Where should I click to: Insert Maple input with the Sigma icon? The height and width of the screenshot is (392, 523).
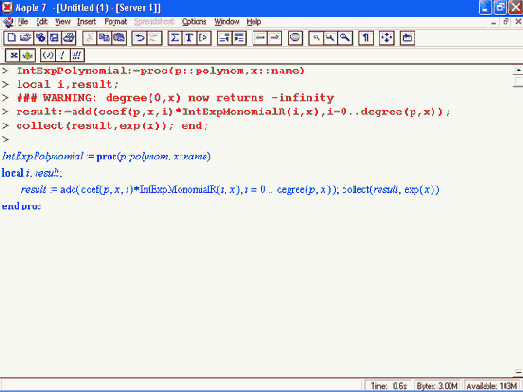174,38
